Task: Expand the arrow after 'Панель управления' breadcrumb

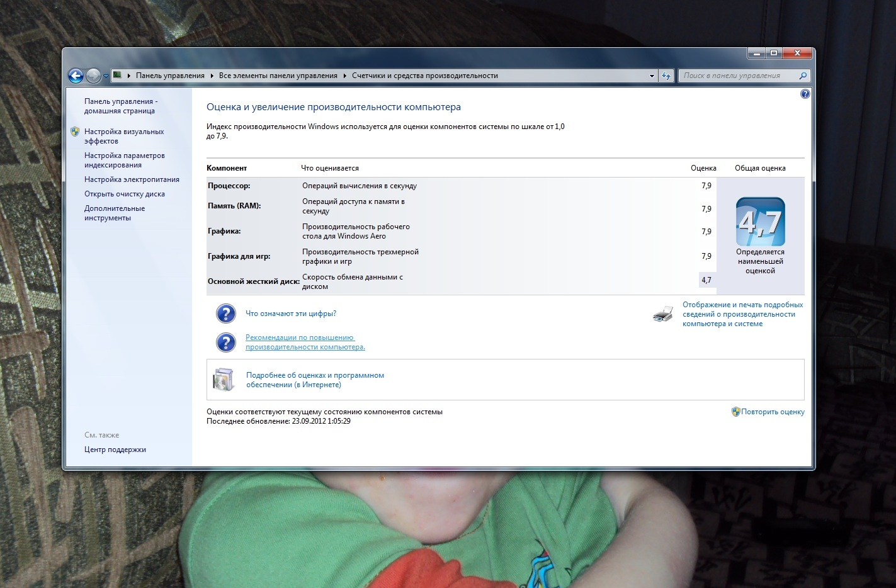Action: pyautogui.click(x=212, y=76)
